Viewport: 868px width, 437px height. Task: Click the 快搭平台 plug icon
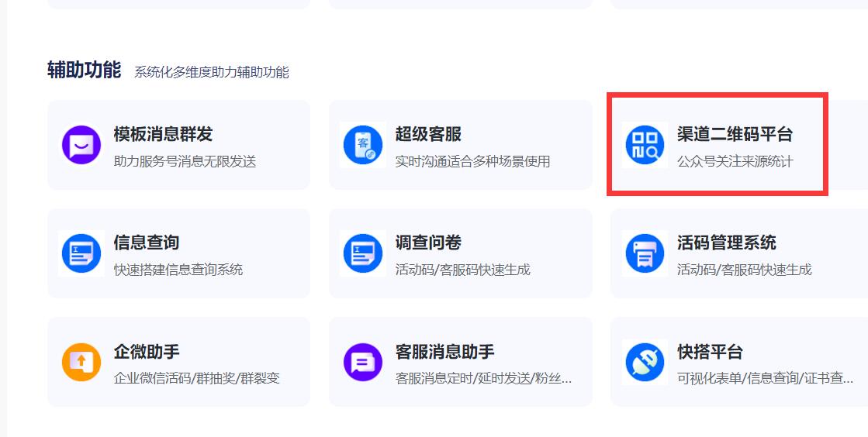pos(645,363)
